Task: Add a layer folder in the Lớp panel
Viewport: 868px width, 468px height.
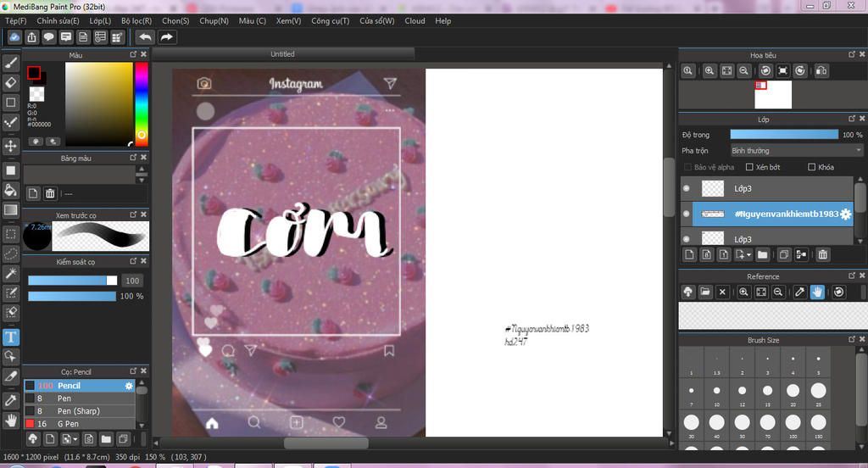Action: coord(762,254)
